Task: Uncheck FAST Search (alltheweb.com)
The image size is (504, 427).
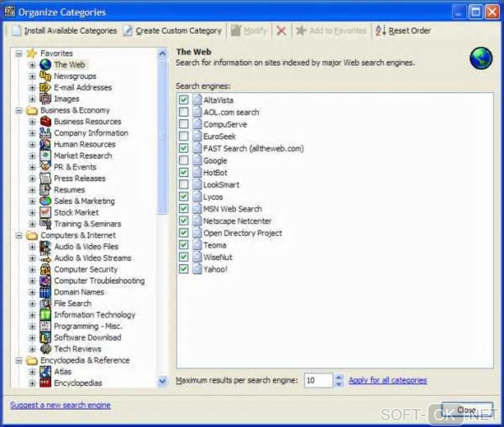Action: pos(183,148)
